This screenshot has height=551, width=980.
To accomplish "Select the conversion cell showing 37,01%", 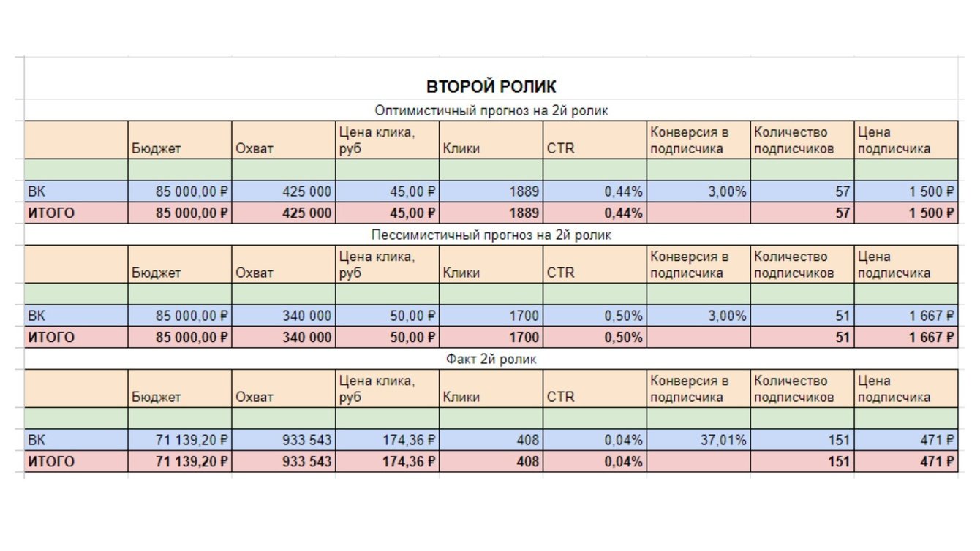I will click(698, 440).
